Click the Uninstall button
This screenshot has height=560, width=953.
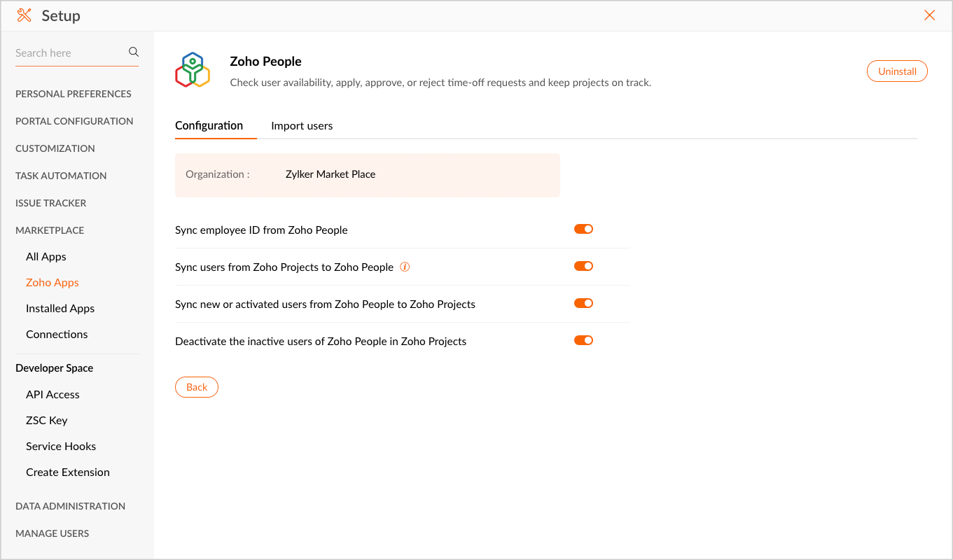(897, 71)
